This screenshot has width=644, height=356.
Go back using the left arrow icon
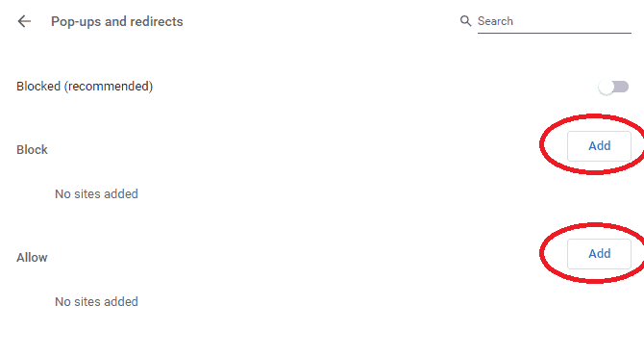click(24, 21)
